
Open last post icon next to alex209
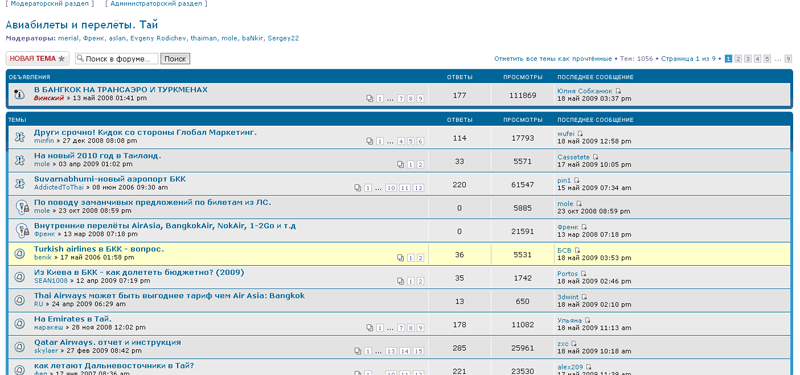pos(588,367)
